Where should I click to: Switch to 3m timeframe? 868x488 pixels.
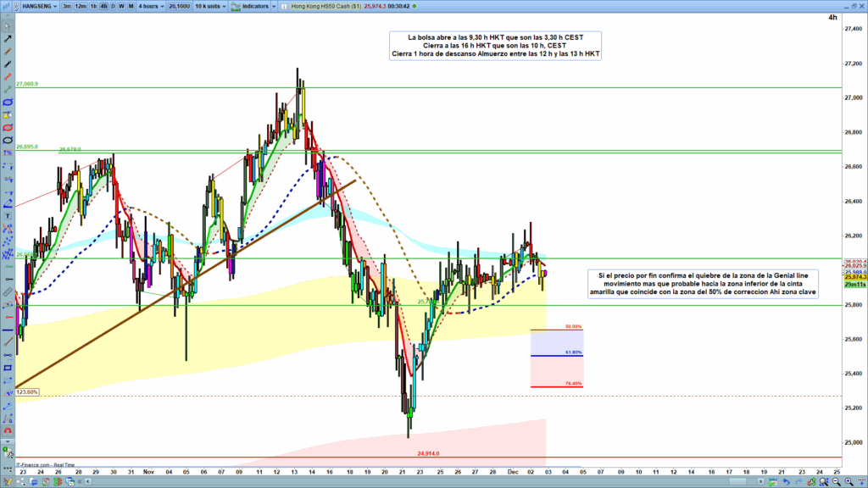tap(67, 5)
